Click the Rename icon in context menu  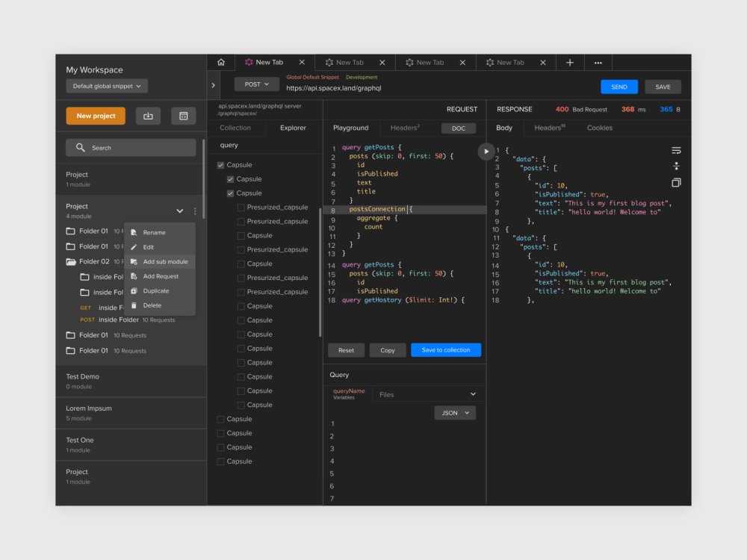(x=134, y=232)
